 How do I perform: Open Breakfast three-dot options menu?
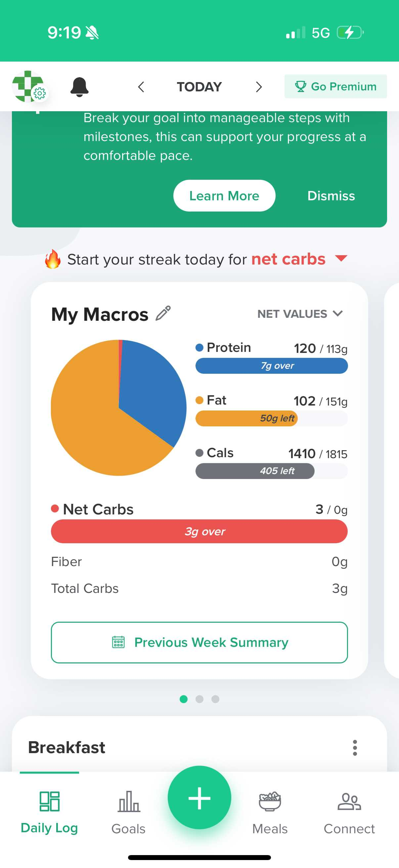pyautogui.click(x=355, y=748)
